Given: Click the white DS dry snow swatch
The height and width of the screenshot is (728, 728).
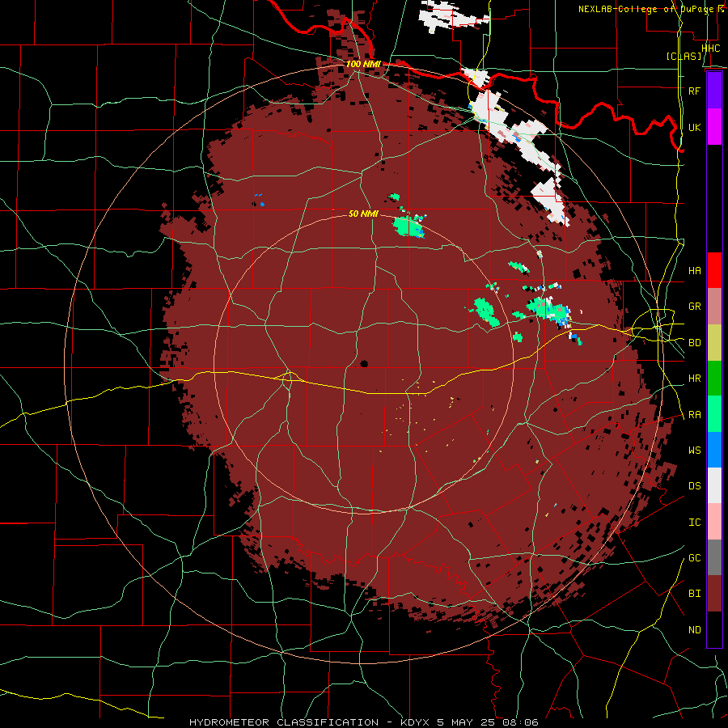Looking at the screenshot, I should (714, 485).
